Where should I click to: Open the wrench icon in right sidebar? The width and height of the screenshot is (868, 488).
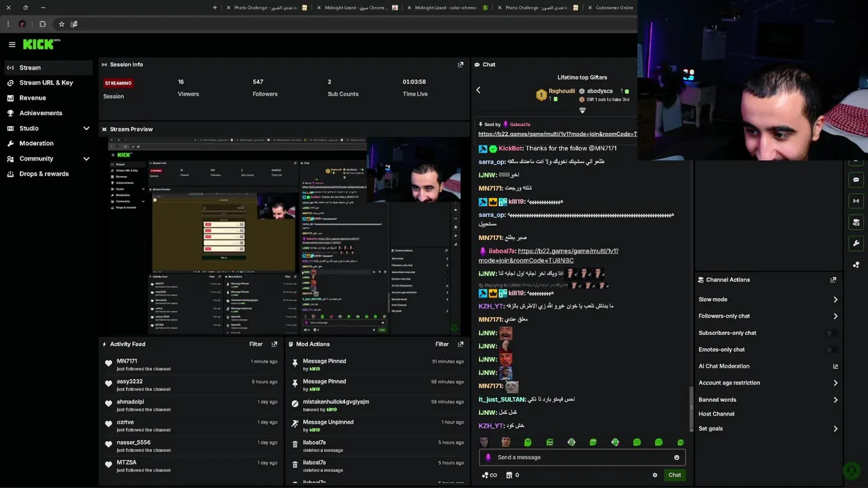(856, 243)
